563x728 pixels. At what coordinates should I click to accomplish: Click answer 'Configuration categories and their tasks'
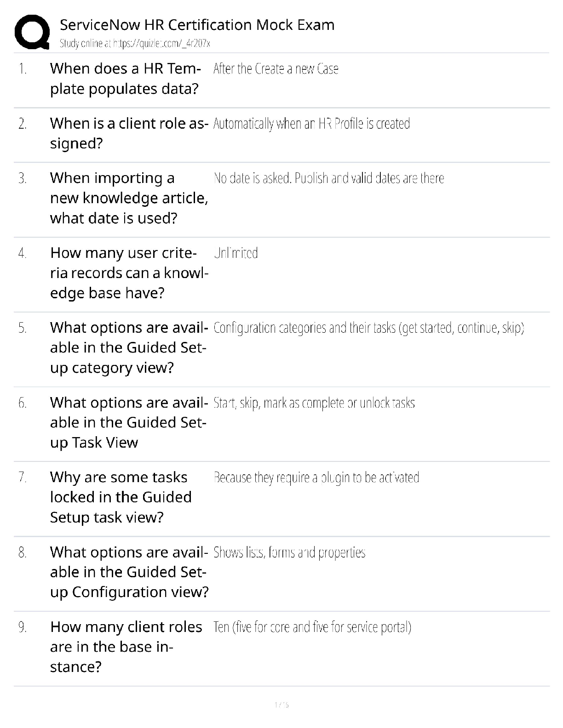click(369, 328)
